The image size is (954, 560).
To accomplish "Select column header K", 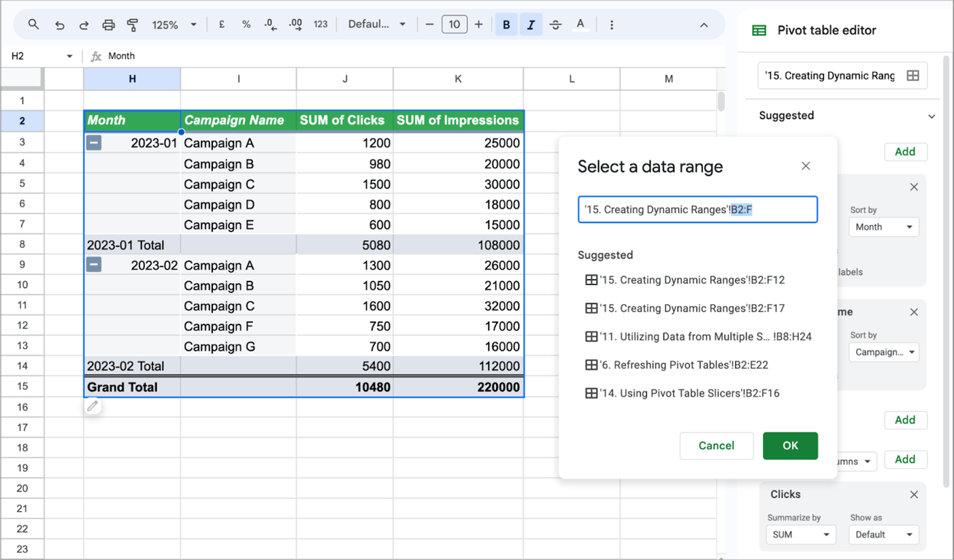I will pyautogui.click(x=458, y=79).
